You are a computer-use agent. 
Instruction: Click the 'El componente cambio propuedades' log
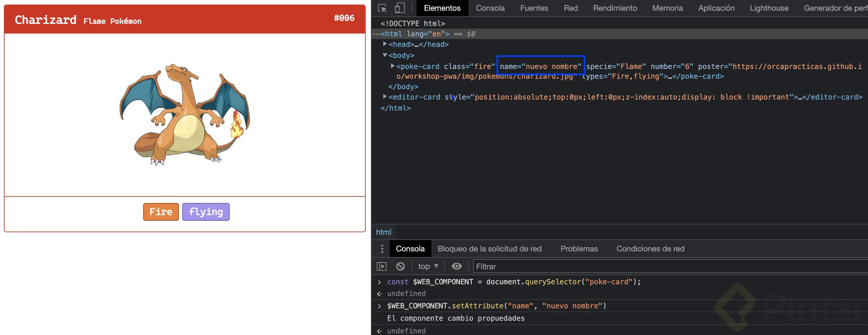tap(455, 318)
